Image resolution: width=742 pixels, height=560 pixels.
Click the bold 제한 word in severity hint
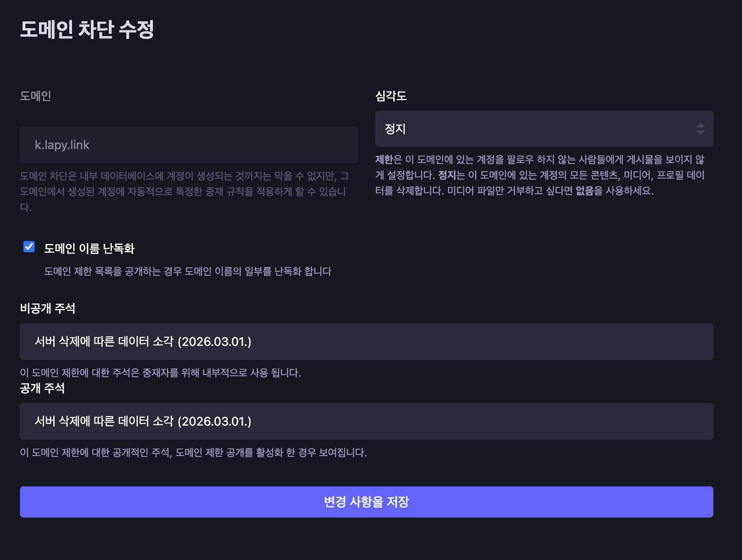coord(384,160)
